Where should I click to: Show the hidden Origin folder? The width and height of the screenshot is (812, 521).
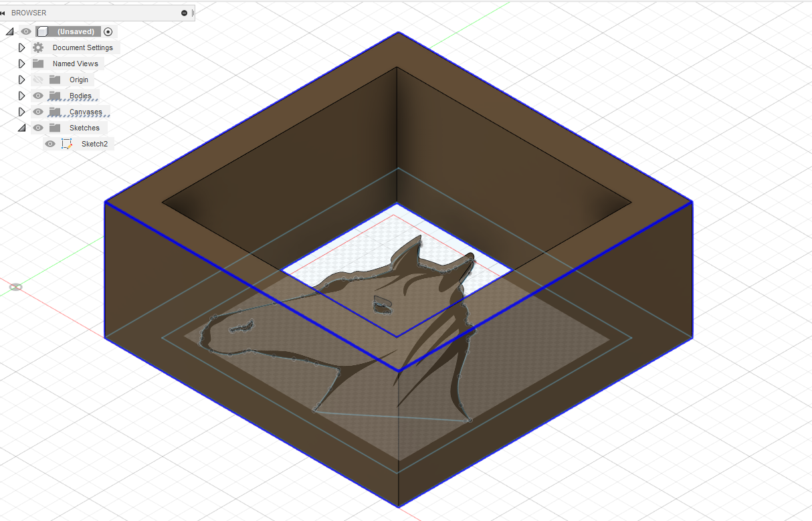(x=38, y=80)
